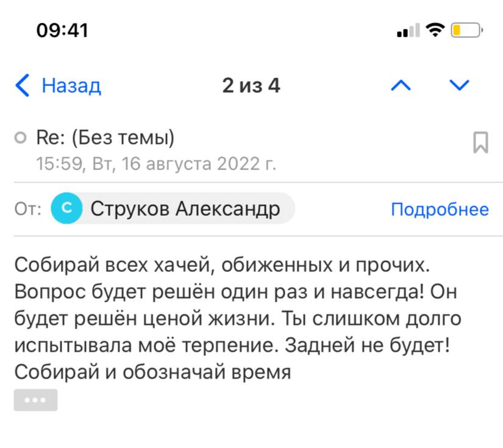Tap the last line Собирай и обозначай время
Image resolution: width=503 pixels, height=448 pixels.
tap(152, 371)
